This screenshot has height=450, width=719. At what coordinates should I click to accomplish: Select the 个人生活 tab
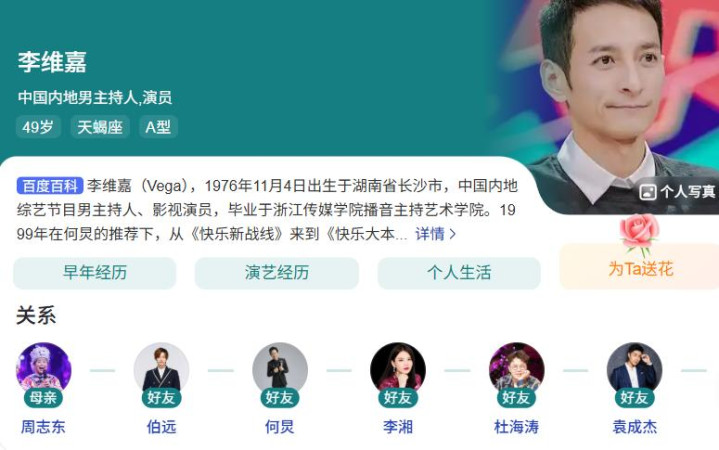[x=459, y=273]
